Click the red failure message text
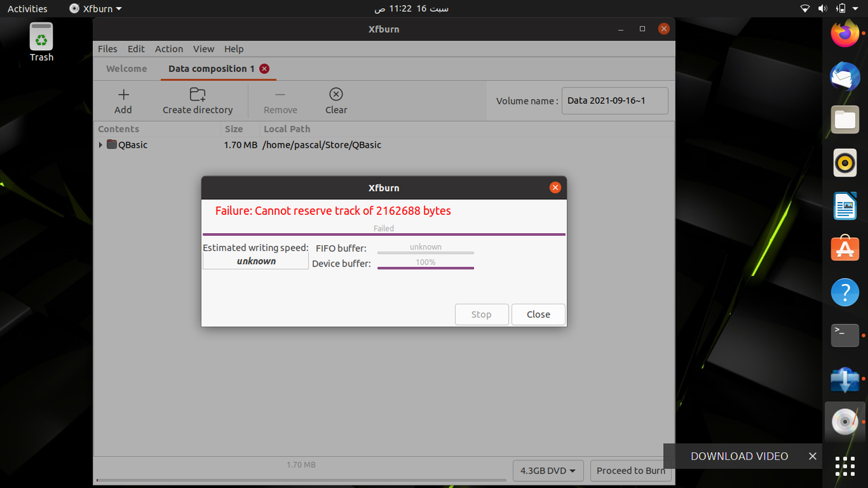The width and height of the screenshot is (868, 488). click(x=333, y=211)
